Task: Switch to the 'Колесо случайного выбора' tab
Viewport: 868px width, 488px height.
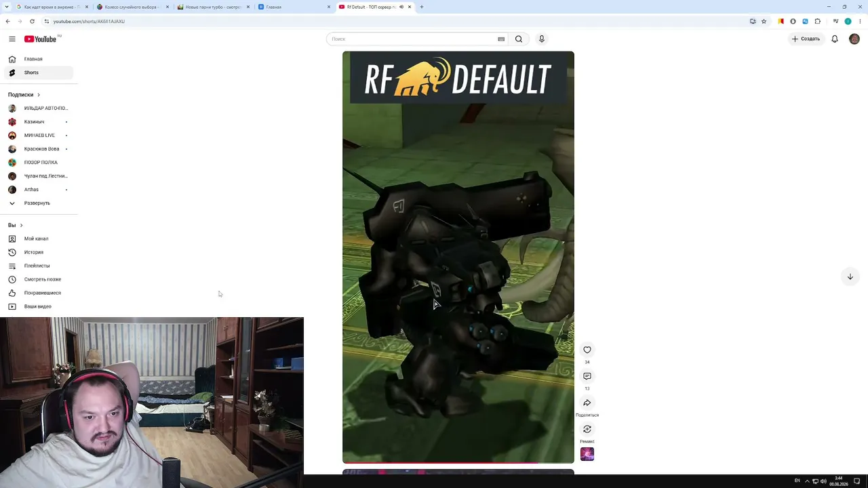Action: click(x=132, y=7)
